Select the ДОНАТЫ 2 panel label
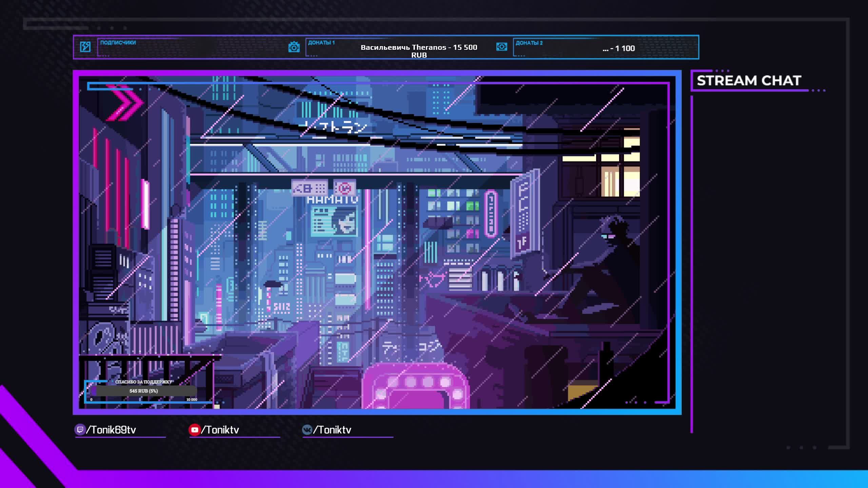 pyautogui.click(x=529, y=43)
